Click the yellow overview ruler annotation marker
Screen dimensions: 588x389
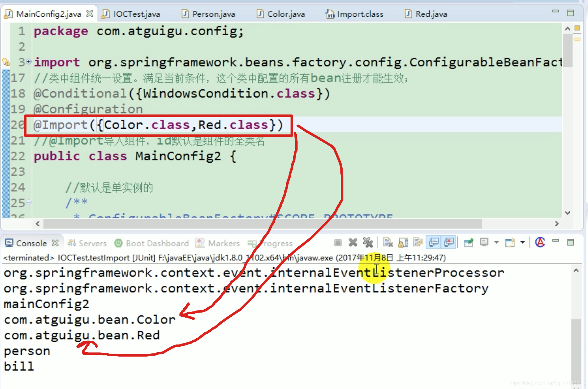click(577, 39)
